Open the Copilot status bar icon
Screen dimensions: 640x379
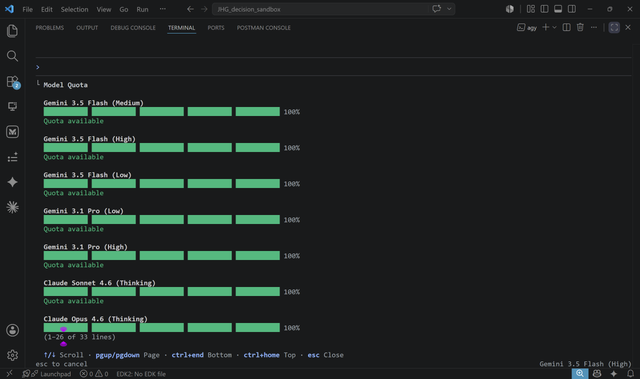(597, 374)
